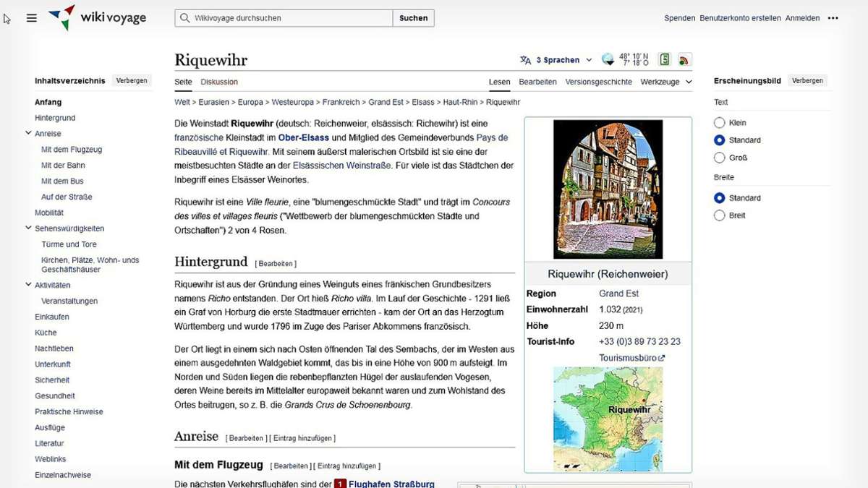868x488 pixels.
Task: Click Bearbeiten next to Hintergrund heading
Action: (x=276, y=264)
